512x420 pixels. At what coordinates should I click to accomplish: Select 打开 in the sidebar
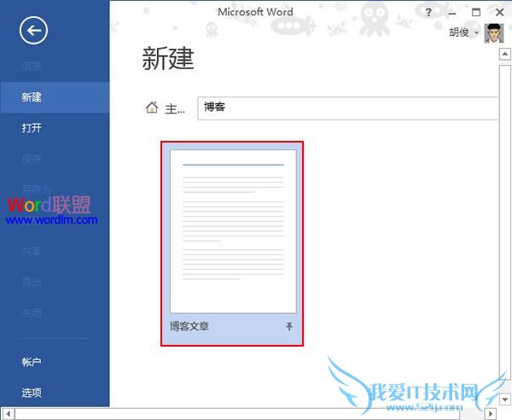[55, 128]
